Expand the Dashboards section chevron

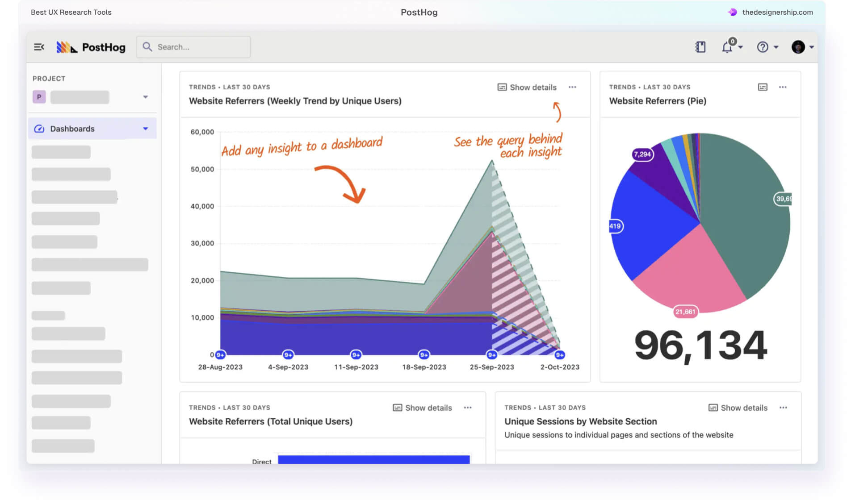(145, 129)
